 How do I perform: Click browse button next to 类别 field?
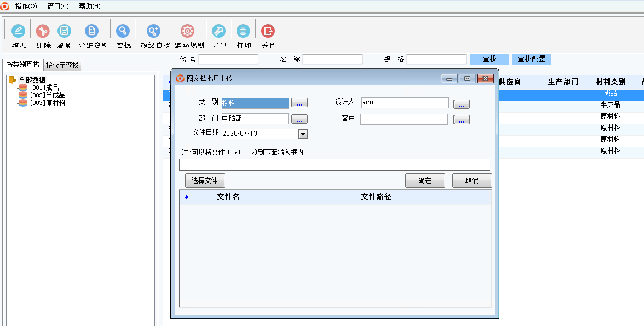[x=299, y=103]
